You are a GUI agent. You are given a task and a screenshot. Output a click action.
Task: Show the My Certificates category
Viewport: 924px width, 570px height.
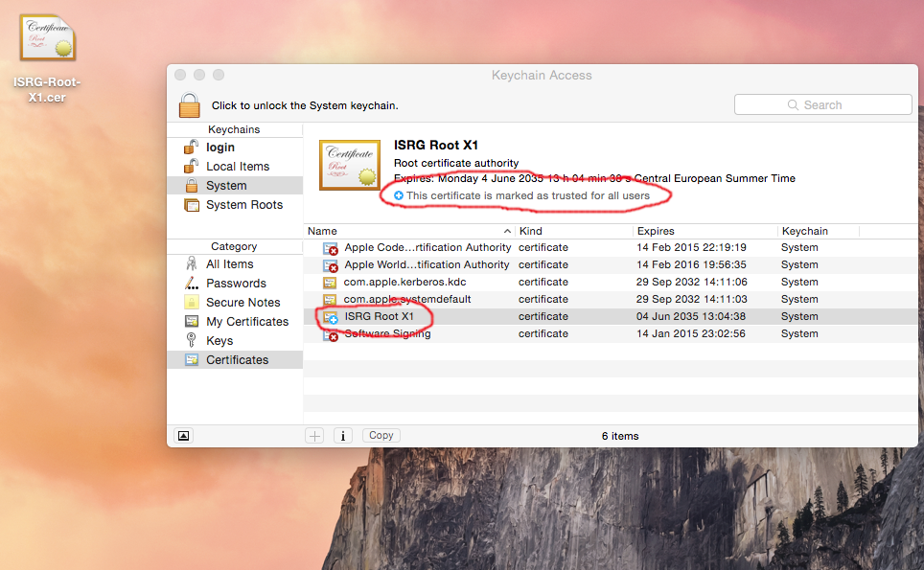click(x=235, y=322)
